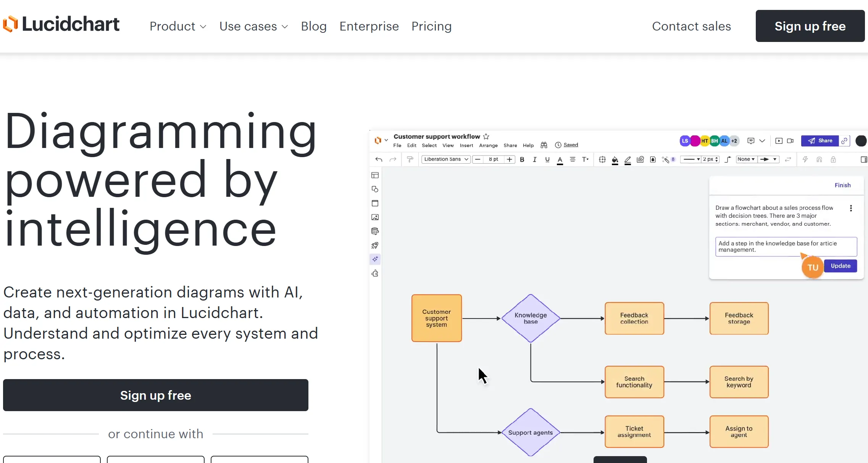This screenshot has height=463, width=868.
Task: Star the Customer support workflow document
Action: tap(486, 137)
